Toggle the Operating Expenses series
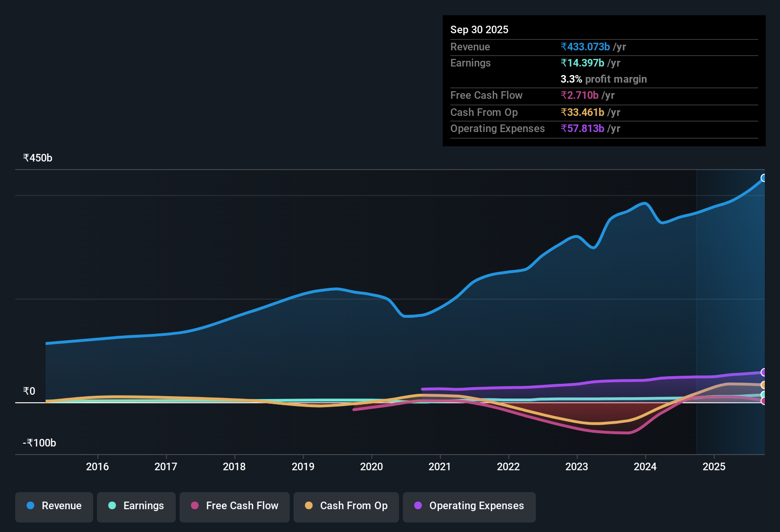The width and height of the screenshot is (780, 532). click(469, 506)
